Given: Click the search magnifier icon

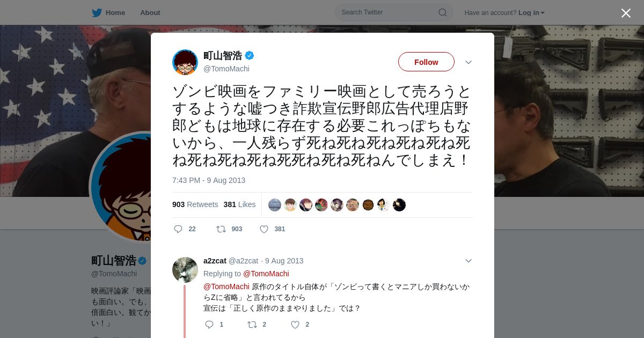Looking at the screenshot, I should 443,12.
